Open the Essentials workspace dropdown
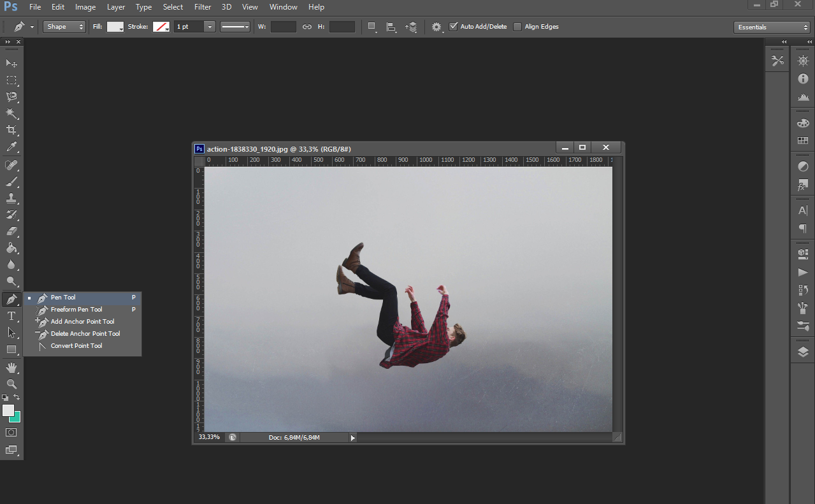The width and height of the screenshot is (815, 504). [x=772, y=27]
